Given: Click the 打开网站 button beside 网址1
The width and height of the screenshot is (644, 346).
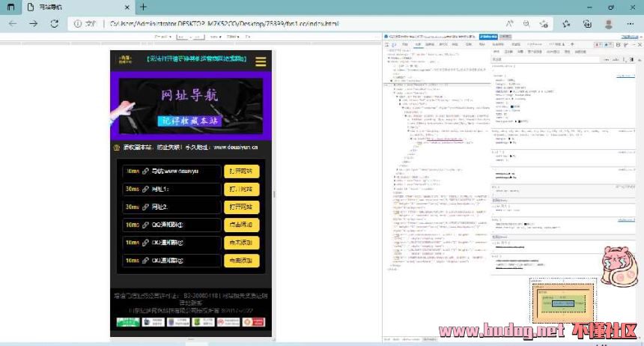Looking at the screenshot, I should coord(241,189).
